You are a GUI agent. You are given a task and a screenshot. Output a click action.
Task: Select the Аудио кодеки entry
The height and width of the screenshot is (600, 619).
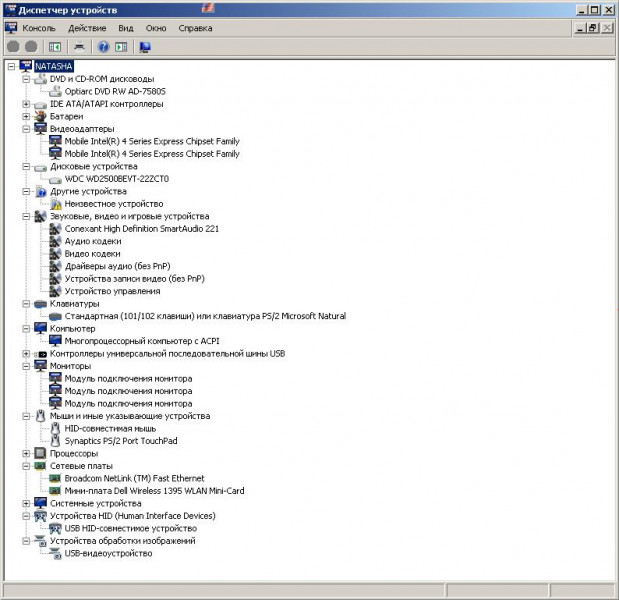click(x=93, y=241)
